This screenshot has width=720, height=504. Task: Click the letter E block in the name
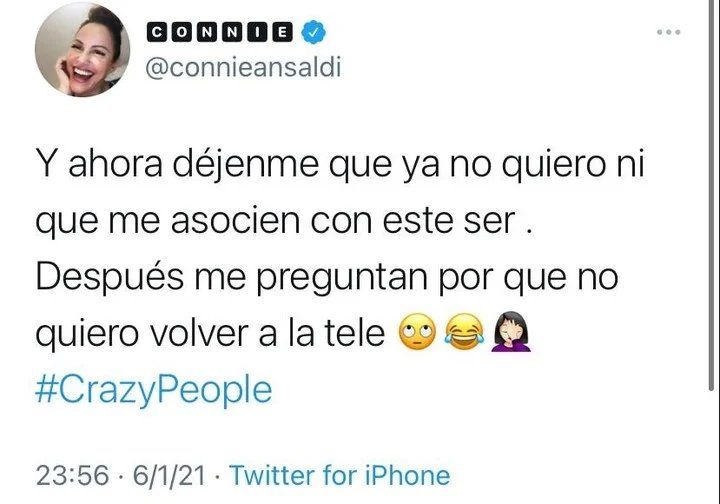tap(281, 32)
